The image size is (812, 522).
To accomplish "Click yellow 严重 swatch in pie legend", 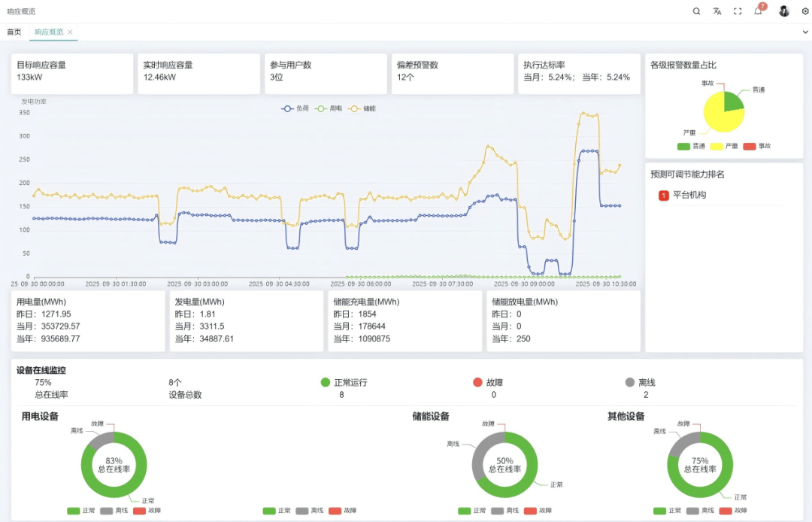I will [716, 146].
